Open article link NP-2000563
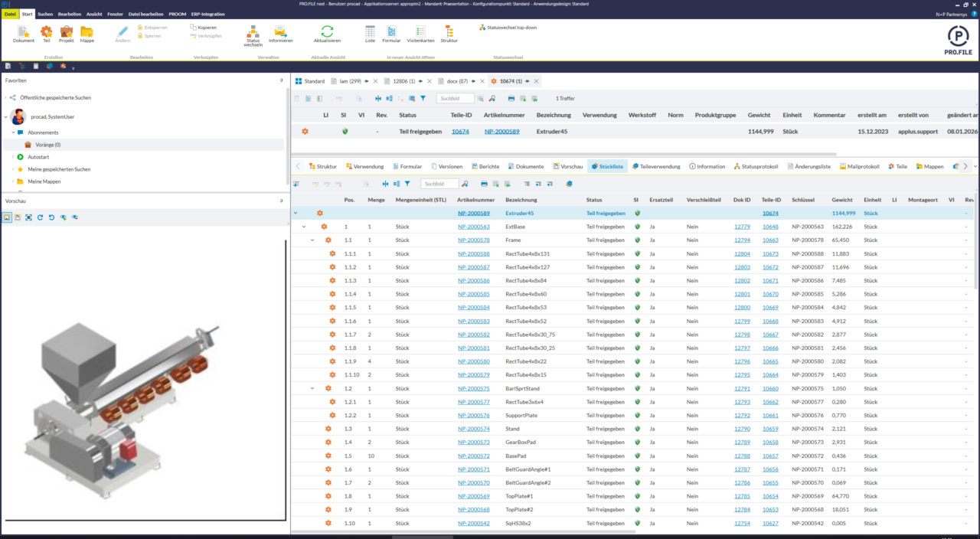This screenshot has width=980, height=539. pos(473,227)
